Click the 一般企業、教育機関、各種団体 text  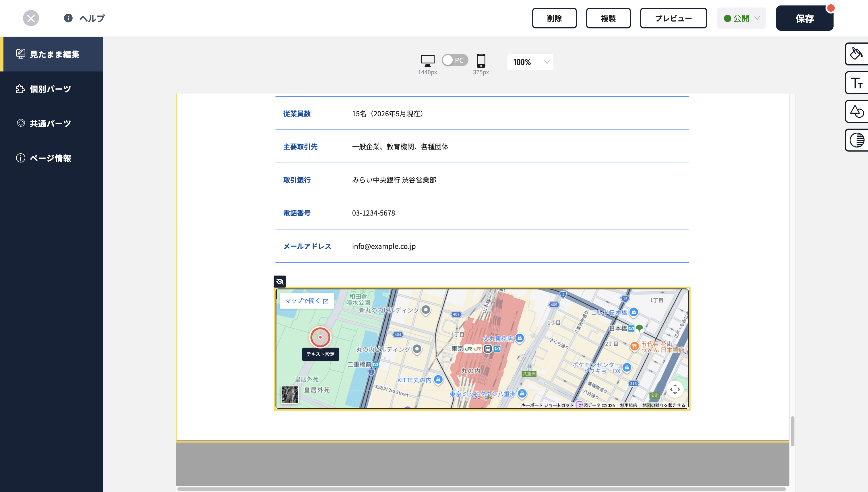coord(400,147)
